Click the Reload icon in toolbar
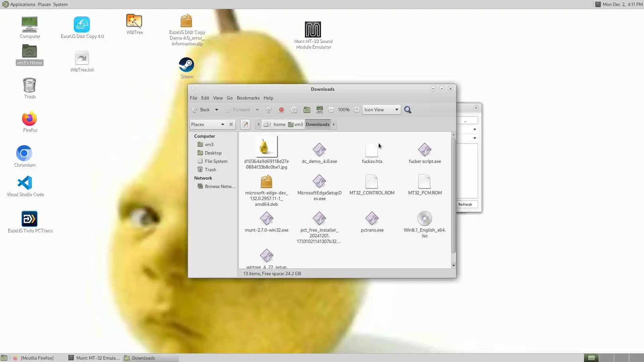Viewport: 644px width, 362px height. [x=294, y=110]
